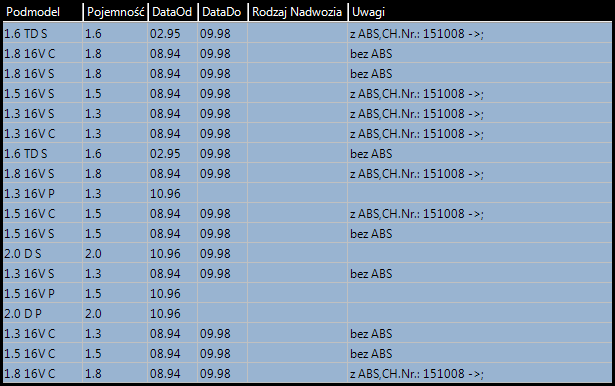Select the Rodzaj Nadwozia column header

[298, 12]
